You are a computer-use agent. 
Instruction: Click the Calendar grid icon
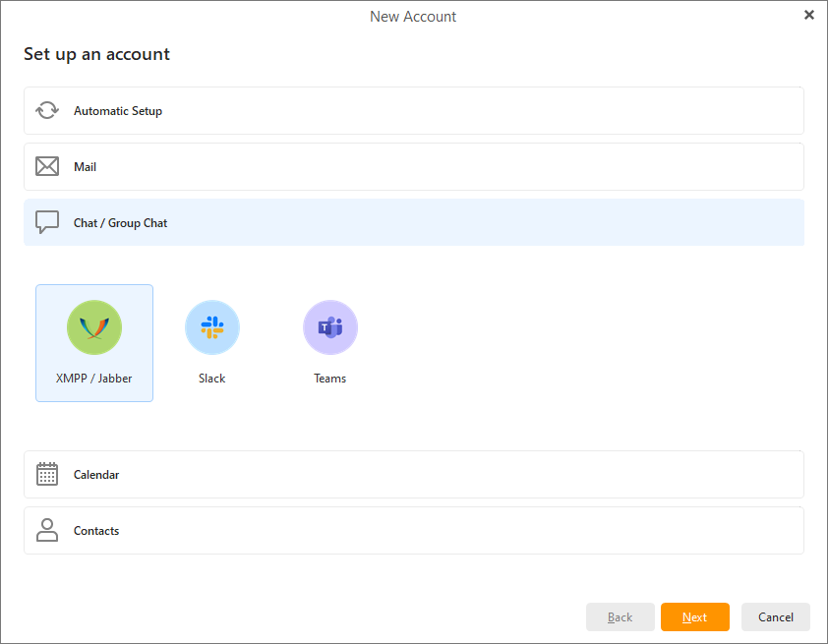[x=47, y=474]
